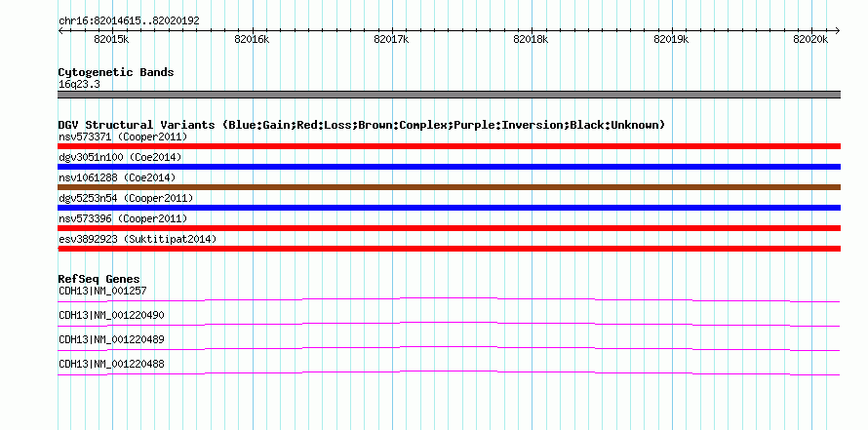Click the 82020k ruler tick label
This screenshot has width=868, height=430.
(810, 39)
